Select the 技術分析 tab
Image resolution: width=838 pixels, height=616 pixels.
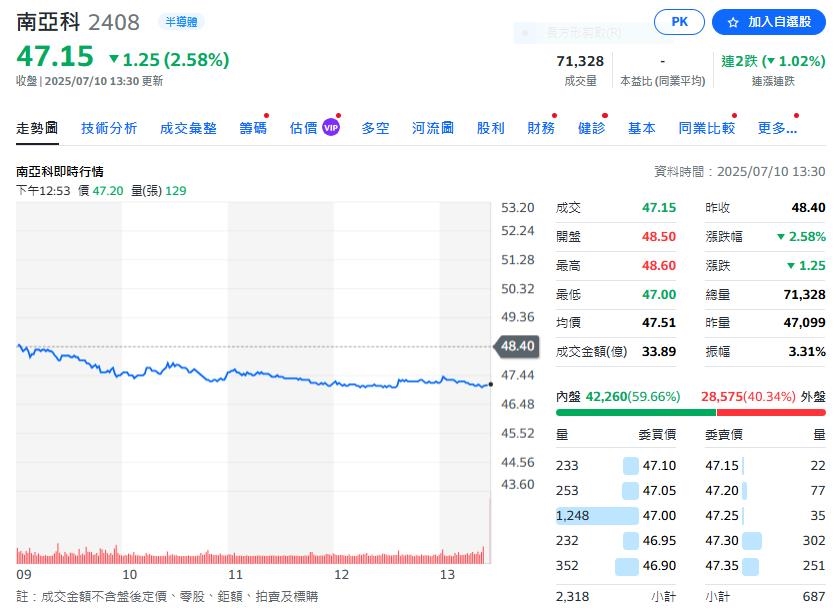(x=110, y=127)
